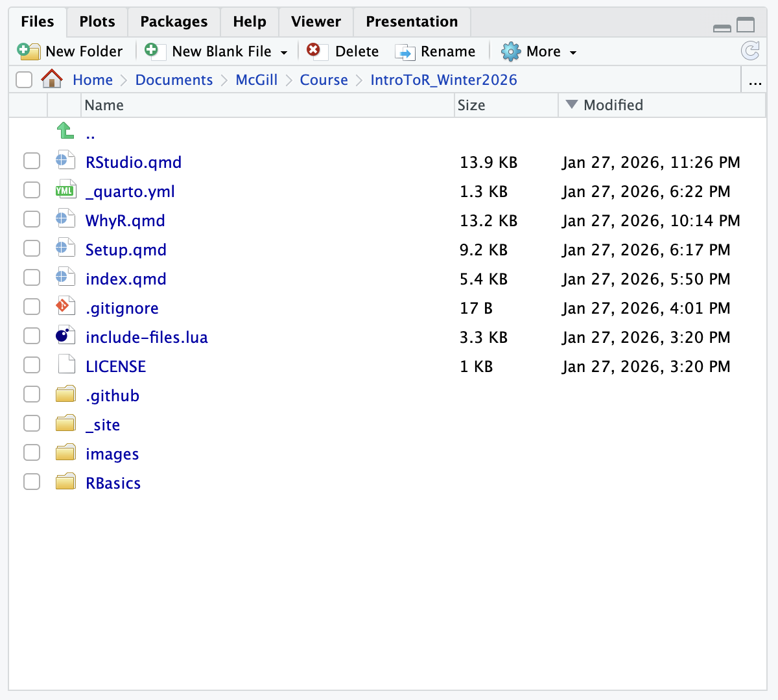Screen dimensions: 778x700
Task: Open the RBasics folder
Action: (x=113, y=483)
